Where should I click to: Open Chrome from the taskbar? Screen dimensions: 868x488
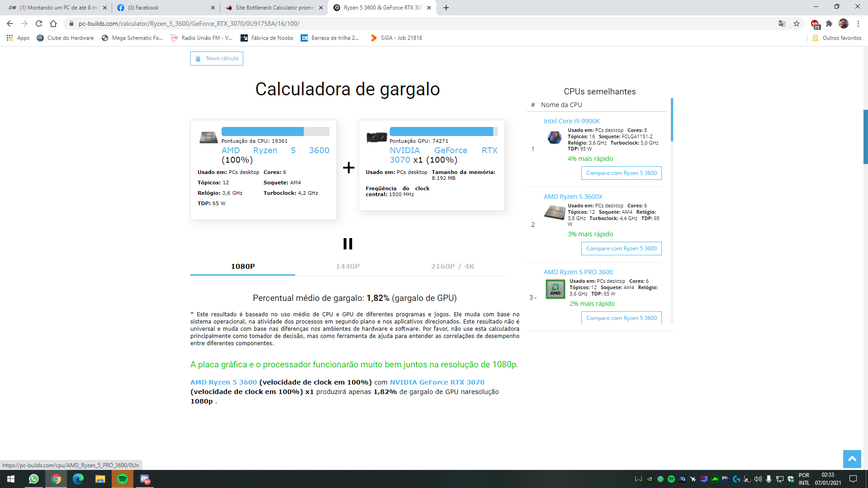coord(56,479)
